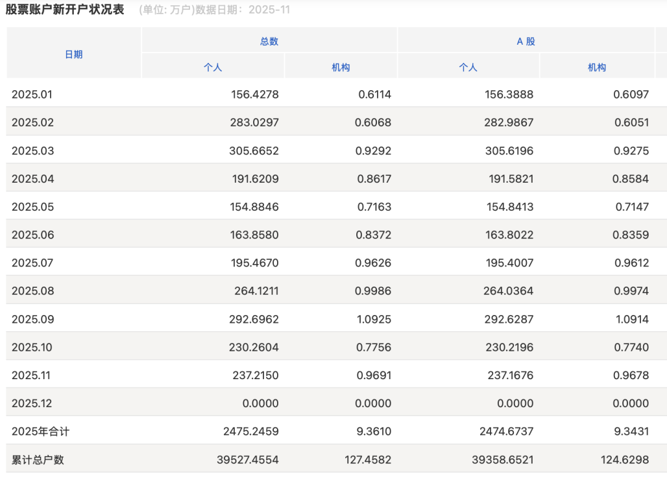Screen dimensions: 667x479
Task: Select the 累计总户数 row label
Action: (x=38, y=459)
